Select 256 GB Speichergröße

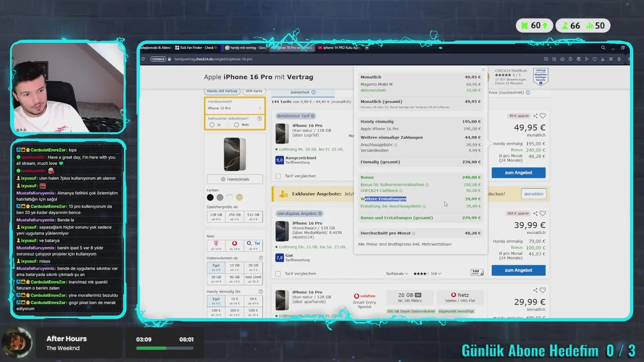(234, 217)
